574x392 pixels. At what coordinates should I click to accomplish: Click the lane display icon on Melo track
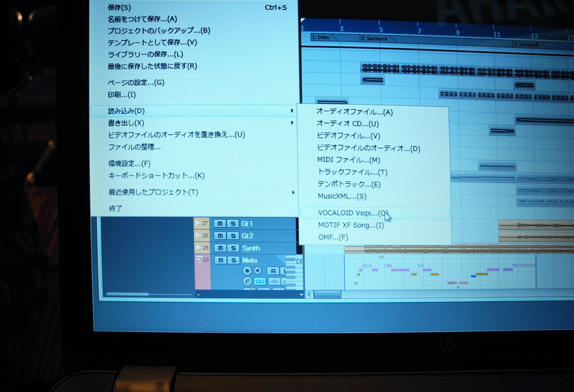274,282
